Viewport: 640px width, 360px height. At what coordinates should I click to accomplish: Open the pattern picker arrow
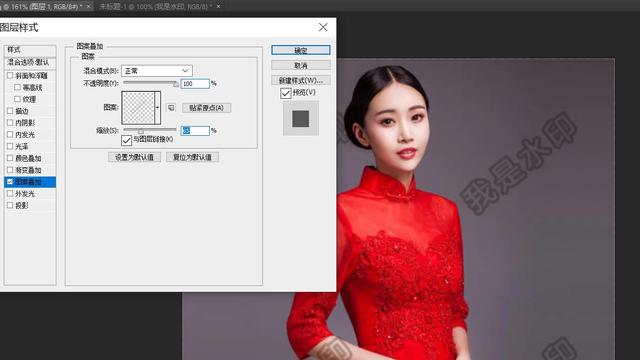click(158, 108)
